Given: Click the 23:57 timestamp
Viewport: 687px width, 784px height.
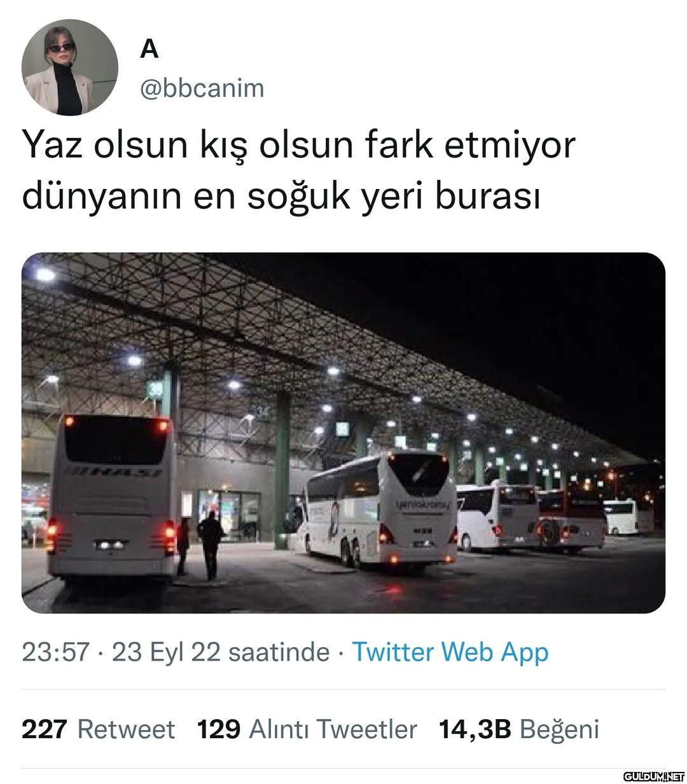Looking at the screenshot, I should 55,652.
